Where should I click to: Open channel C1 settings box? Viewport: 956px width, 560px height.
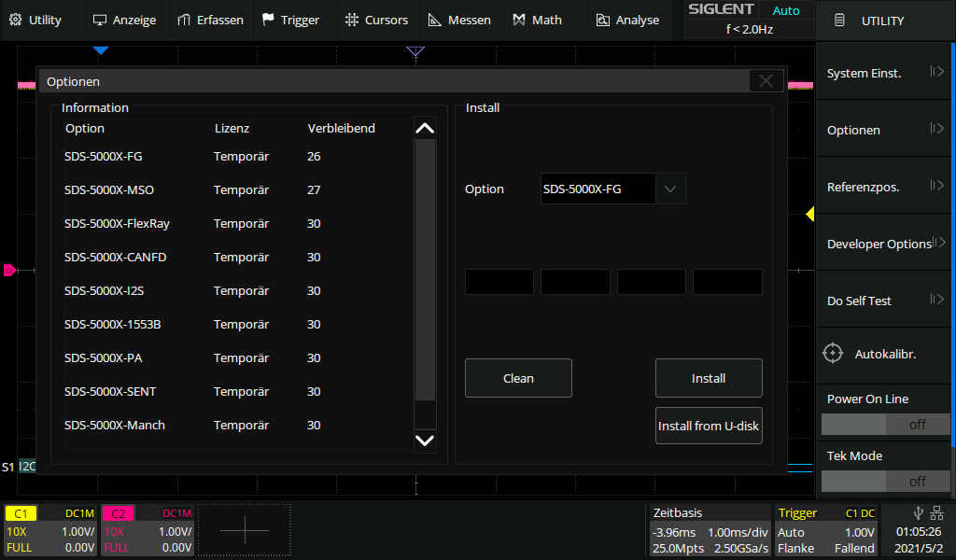pos(50,531)
